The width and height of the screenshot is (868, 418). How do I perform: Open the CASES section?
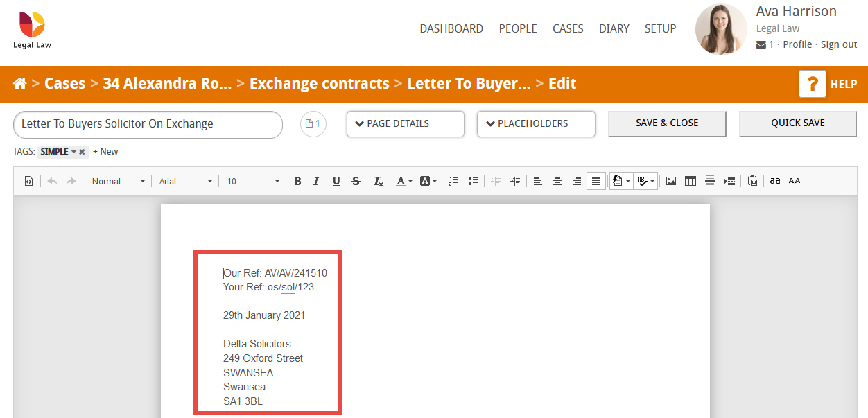click(x=568, y=28)
